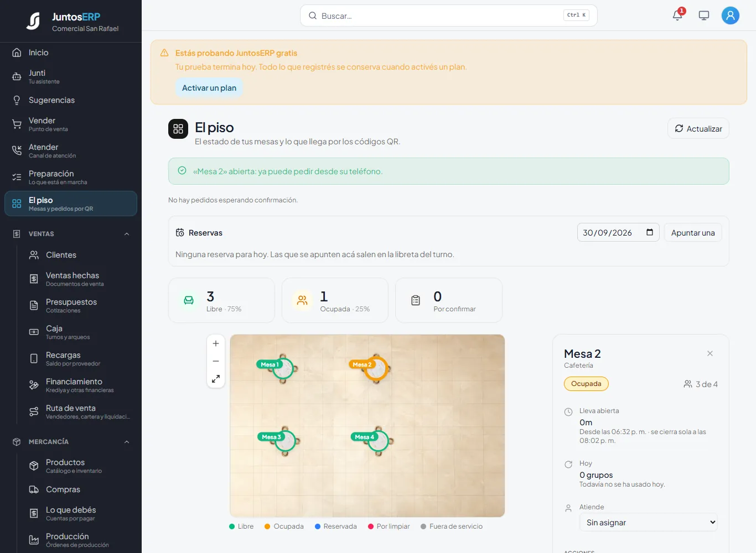756x553 pixels.
Task: Open the calendar picker for reservation date
Action: [x=650, y=232]
